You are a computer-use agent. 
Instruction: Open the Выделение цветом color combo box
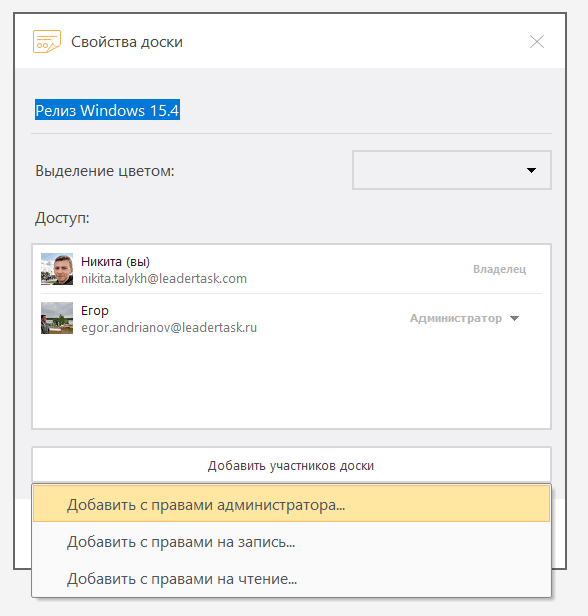point(452,170)
